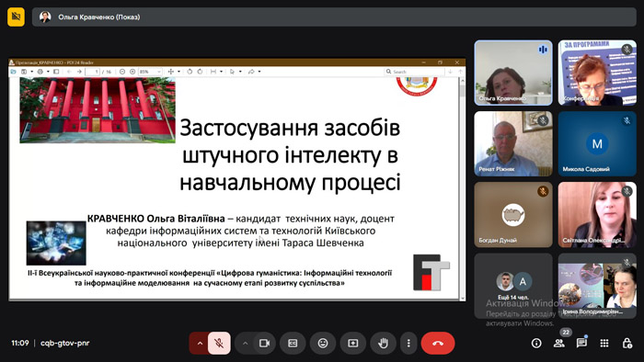
Task: Expand video settings arrow beside camera
Action: 245,343
